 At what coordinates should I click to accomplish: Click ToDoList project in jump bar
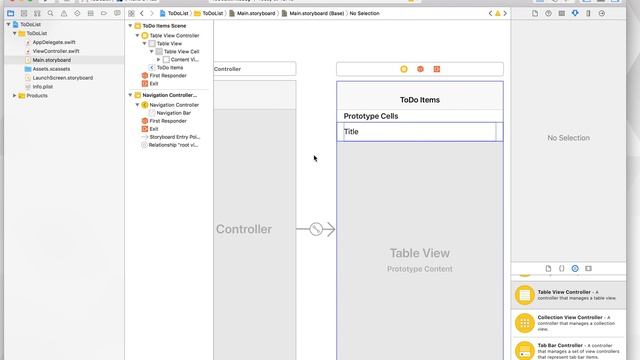[174, 13]
